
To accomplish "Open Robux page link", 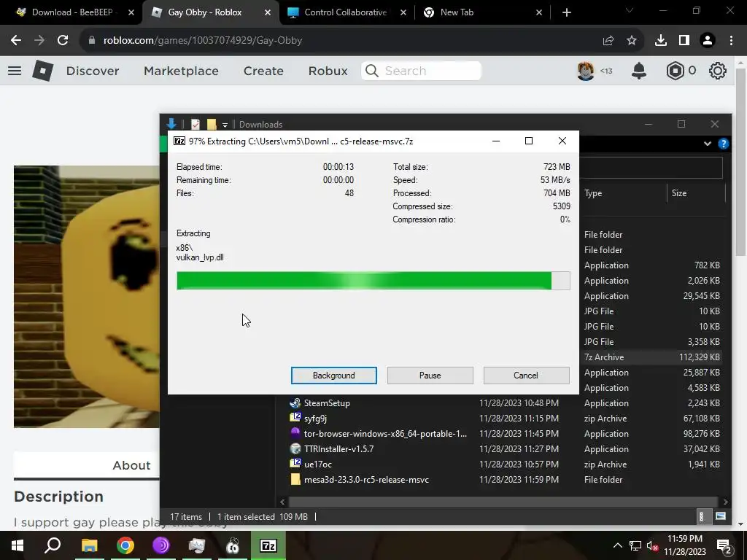I will click(x=328, y=71).
